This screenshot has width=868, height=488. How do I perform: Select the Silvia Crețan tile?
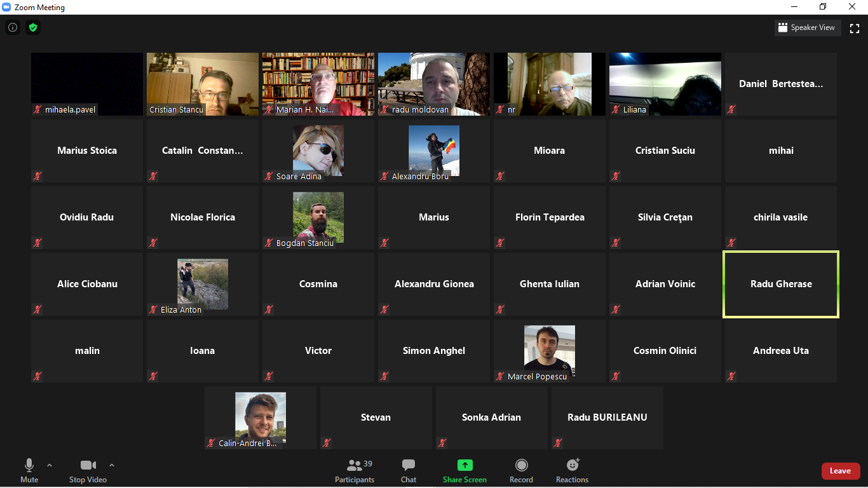click(665, 217)
